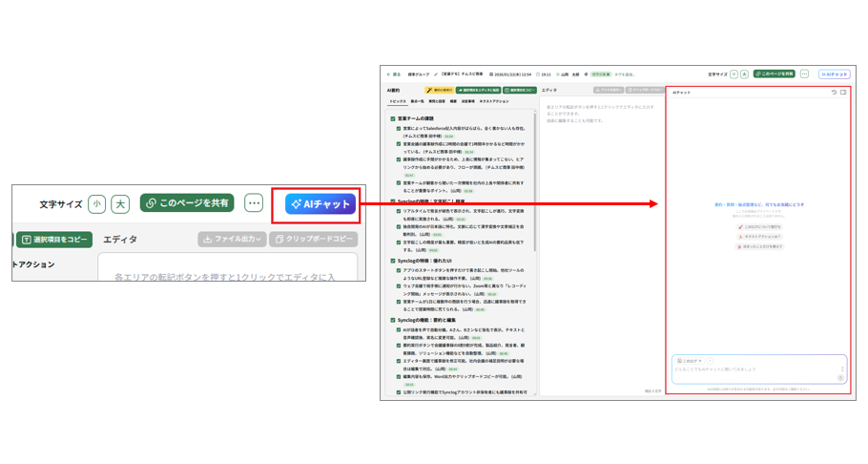
Task: Select 小 text size in the full app view
Action: pyautogui.click(x=734, y=74)
